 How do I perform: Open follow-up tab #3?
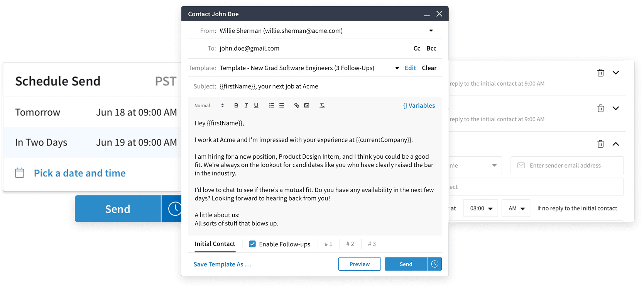pyautogui.click(x=372, y=244)
